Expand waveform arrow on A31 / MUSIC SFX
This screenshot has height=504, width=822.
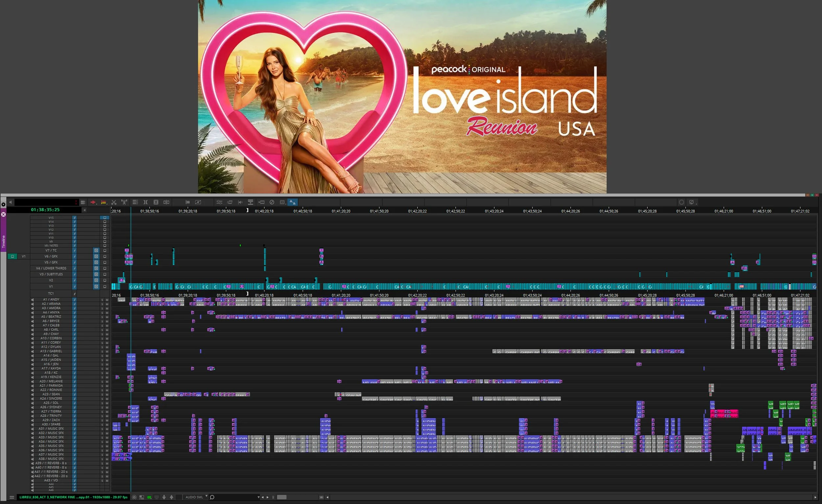32,429
